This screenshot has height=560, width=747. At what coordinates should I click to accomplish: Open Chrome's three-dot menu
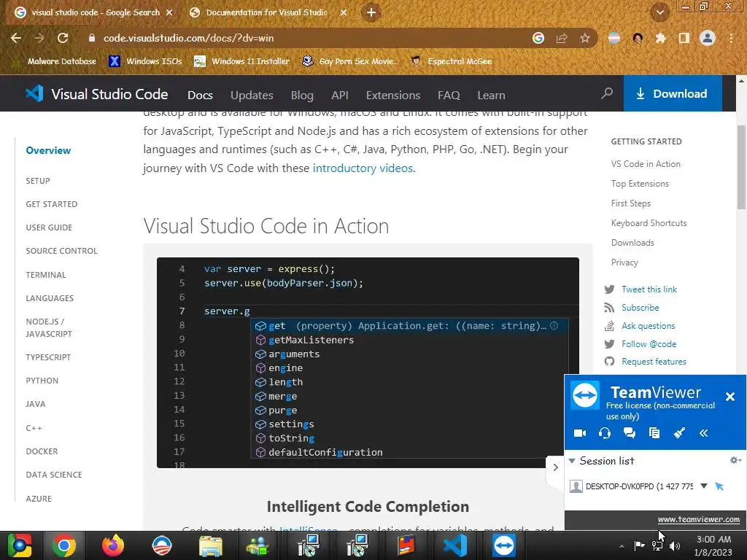tap(731, 38)
